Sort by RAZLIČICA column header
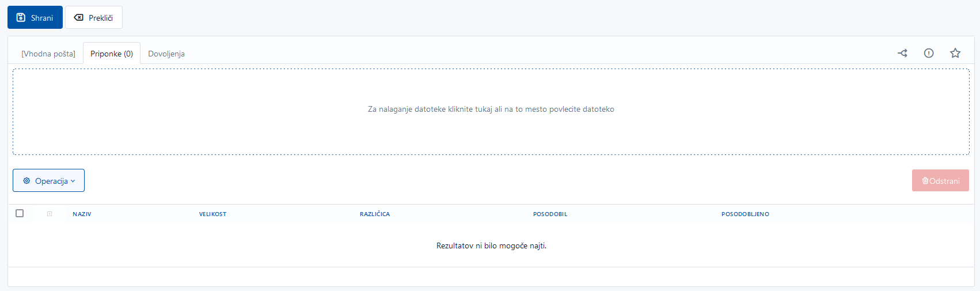 (374, 214)
